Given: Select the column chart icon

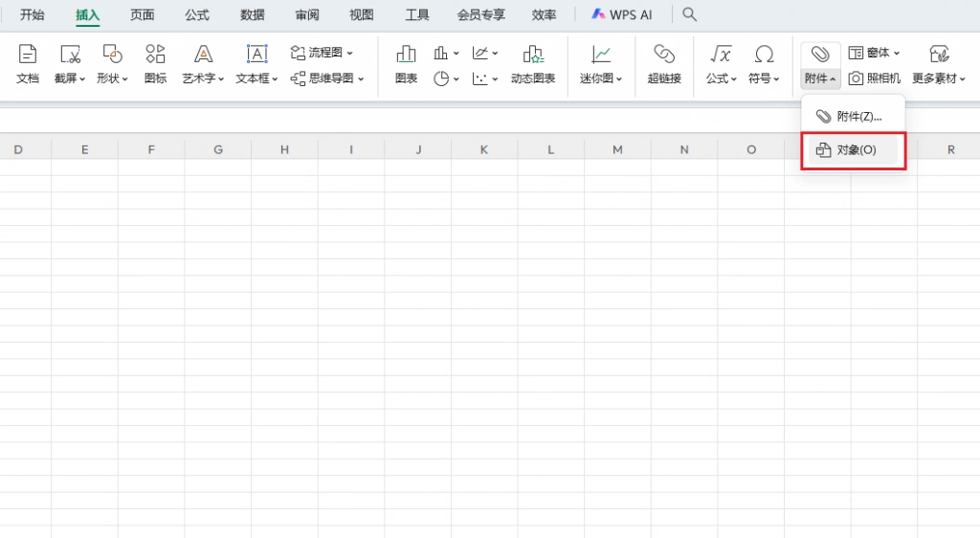Looking at the screenshot, I should 441,53.
